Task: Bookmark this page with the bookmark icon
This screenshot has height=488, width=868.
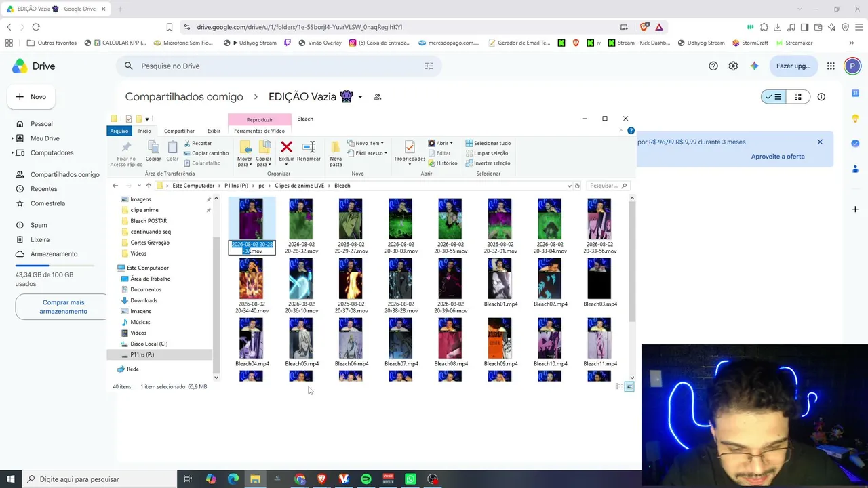Action: click(170, 27)
